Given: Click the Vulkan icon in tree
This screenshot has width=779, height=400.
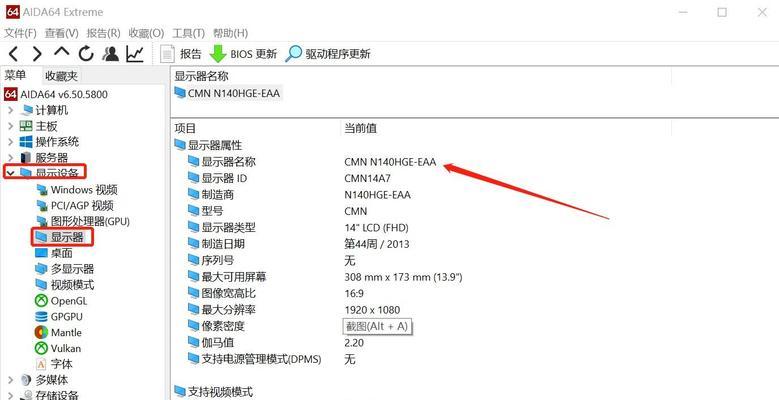Looking at the screenshot, I should tap(41, 349).
